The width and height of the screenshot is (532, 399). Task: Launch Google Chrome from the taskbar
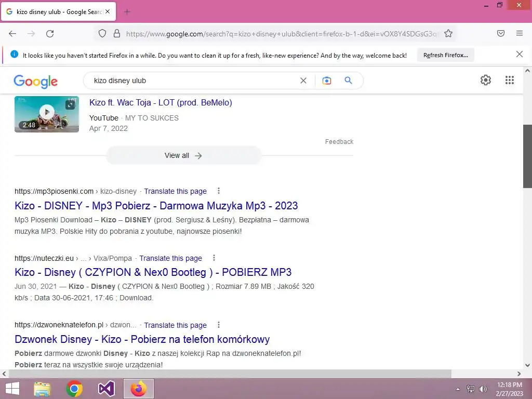[x=74, y=389]
